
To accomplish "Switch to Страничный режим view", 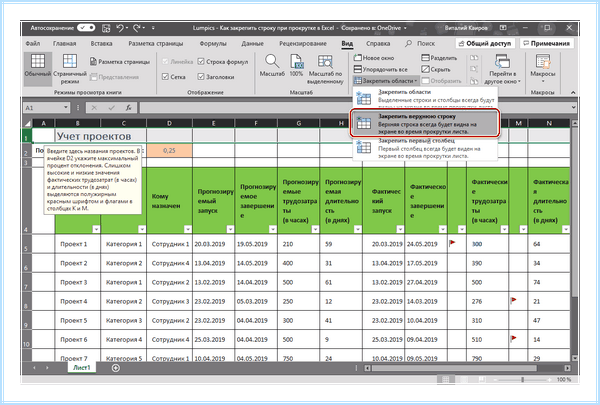I will pyautogui.click(x=70, y=69).
